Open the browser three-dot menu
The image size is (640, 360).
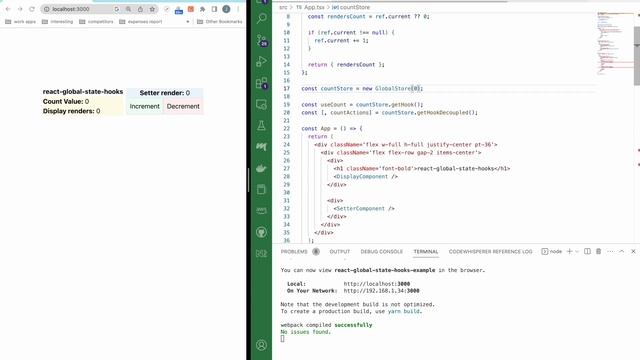(x=238, y=9)
